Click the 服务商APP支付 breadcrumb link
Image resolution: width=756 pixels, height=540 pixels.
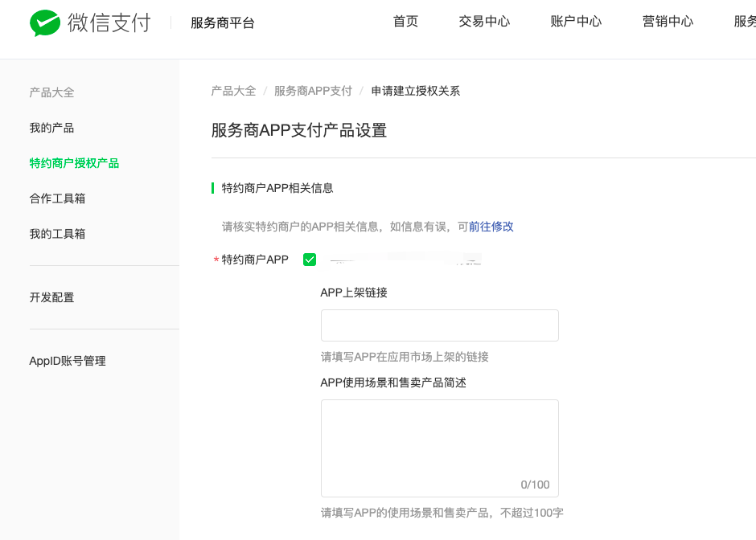tap(313, 91)
